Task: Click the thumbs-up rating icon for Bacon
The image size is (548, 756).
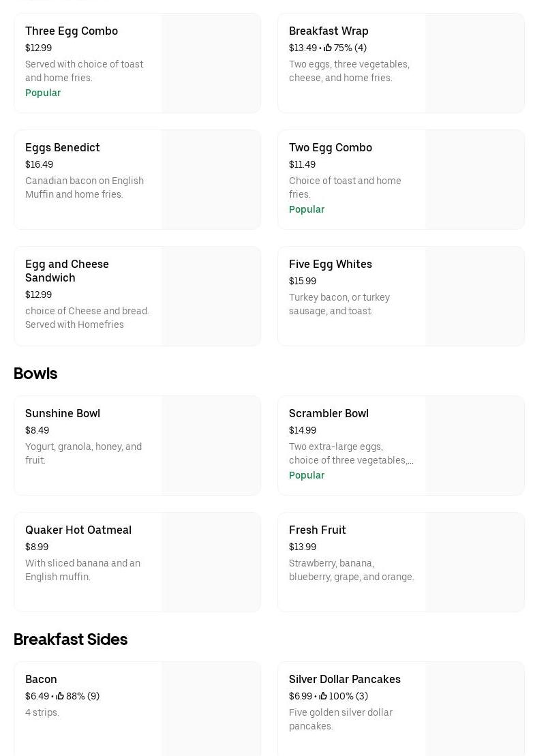Action: pos(60,696)
